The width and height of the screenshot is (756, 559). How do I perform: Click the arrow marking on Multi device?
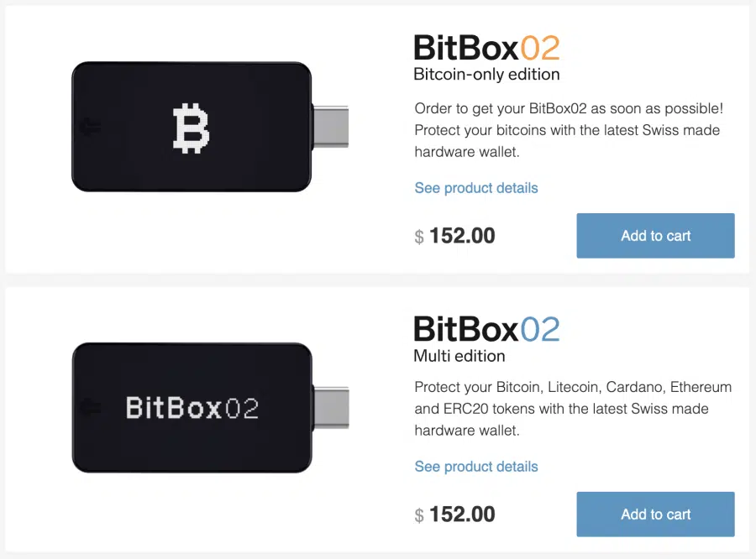pyautogui.click(x=91, y=407)
